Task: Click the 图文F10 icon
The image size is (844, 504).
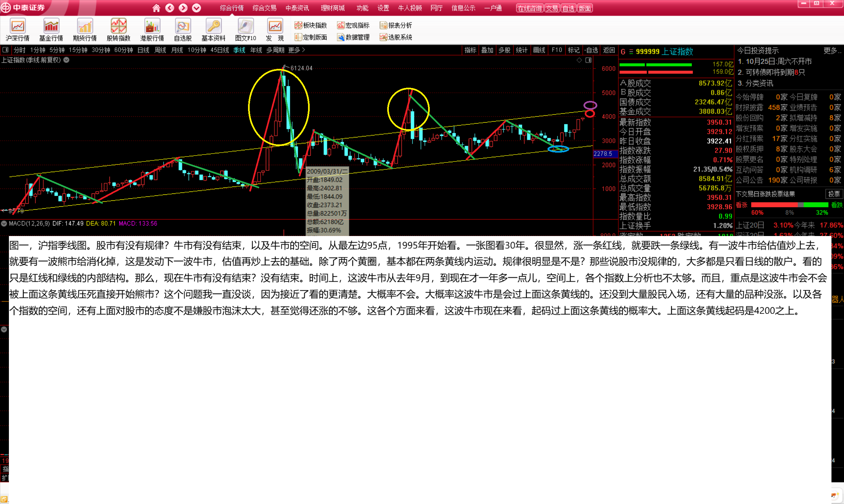Action: pyautogui.click(x=245, y=26)
